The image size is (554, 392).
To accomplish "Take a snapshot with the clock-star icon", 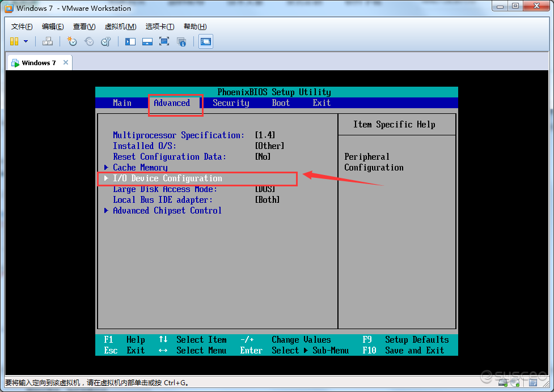I will pyautogui.click(x=71, y=41).
